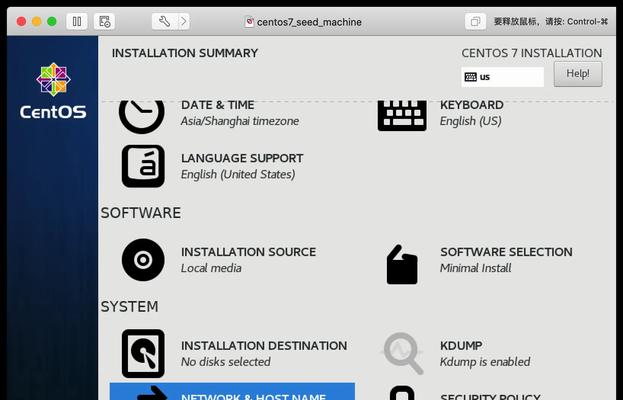Open Language Support icon
The height and width of the screenshot is (400, 623).
[143, 166]
